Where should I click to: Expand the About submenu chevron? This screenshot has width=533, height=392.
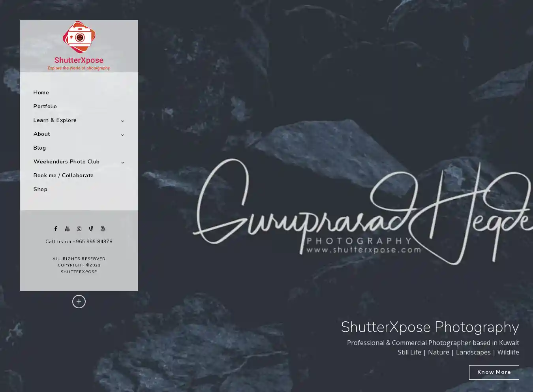tap(122, 135)
